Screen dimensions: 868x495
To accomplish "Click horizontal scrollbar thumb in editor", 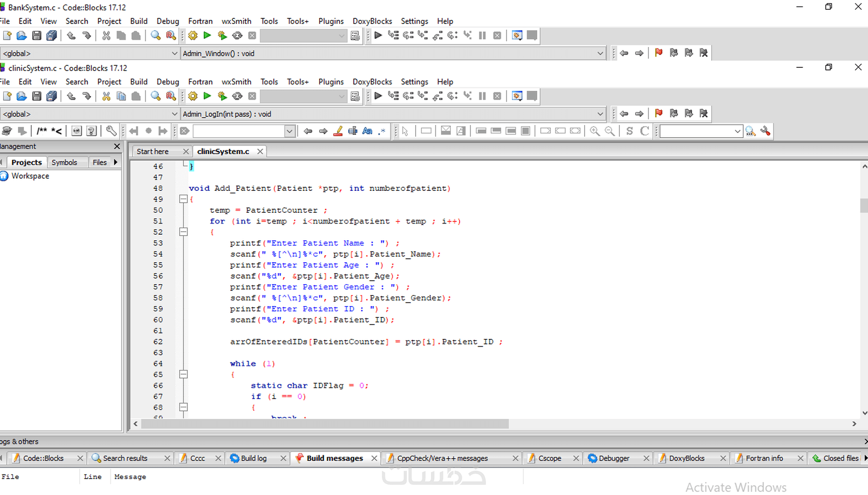I will [x=325, y=424].
